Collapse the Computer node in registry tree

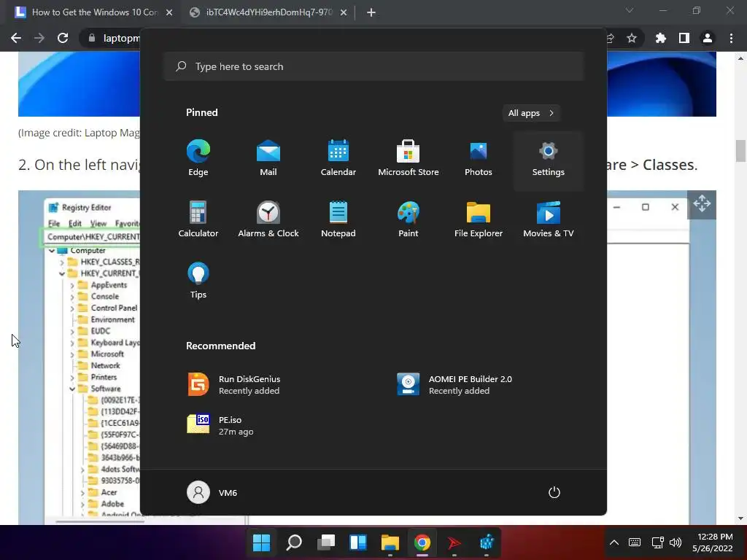coord(52,251)
